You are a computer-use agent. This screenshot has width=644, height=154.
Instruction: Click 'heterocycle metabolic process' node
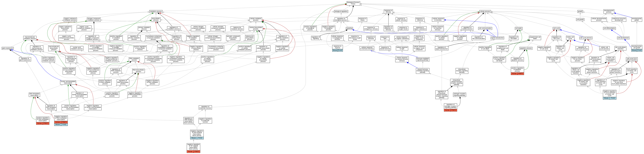coord(237,28)
